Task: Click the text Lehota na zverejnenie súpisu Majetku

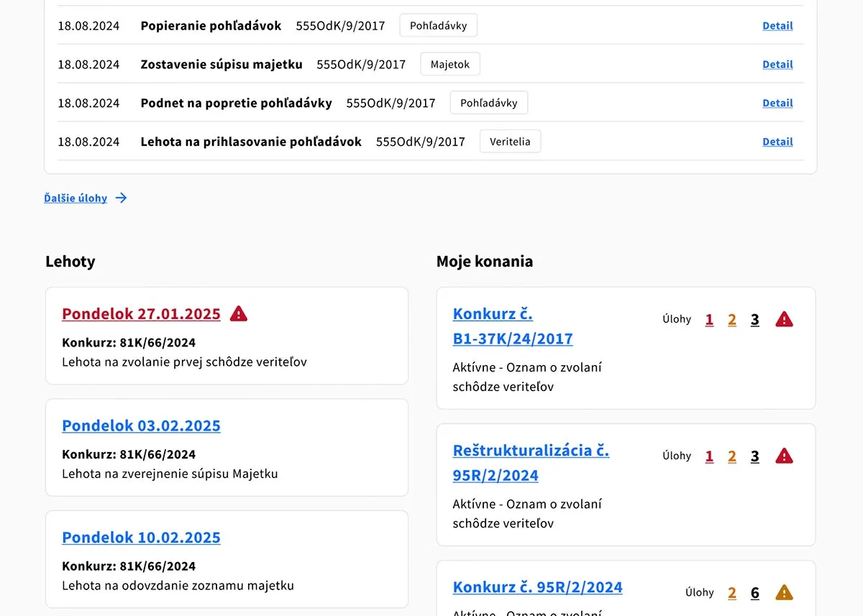Action: (x=170, y=474)
